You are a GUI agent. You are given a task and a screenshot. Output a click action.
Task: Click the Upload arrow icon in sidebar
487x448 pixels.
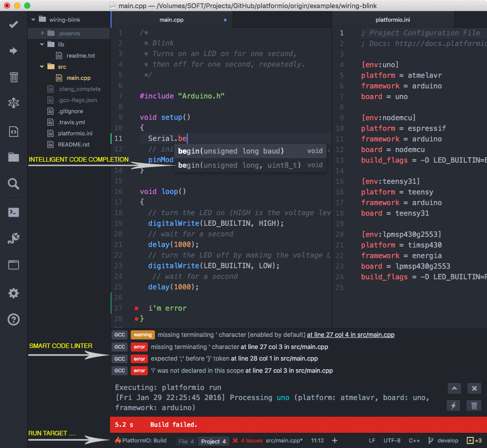[x=13, y=51]
